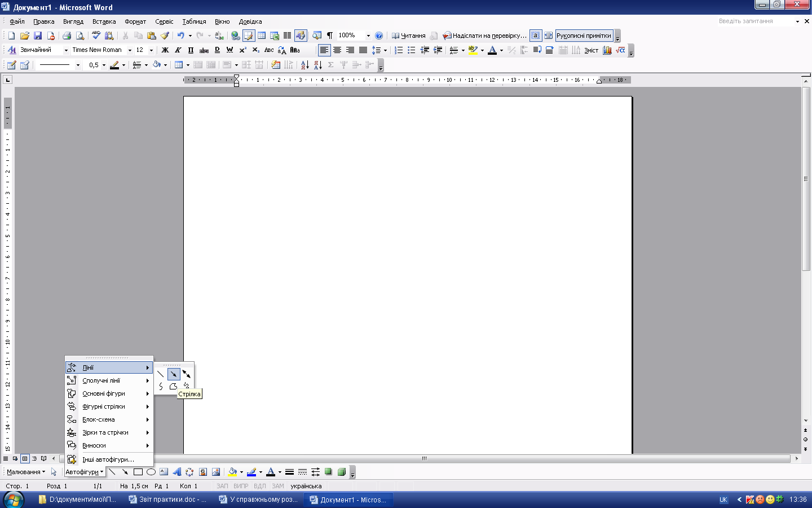Insert a hyperlink

click(236, 36)
